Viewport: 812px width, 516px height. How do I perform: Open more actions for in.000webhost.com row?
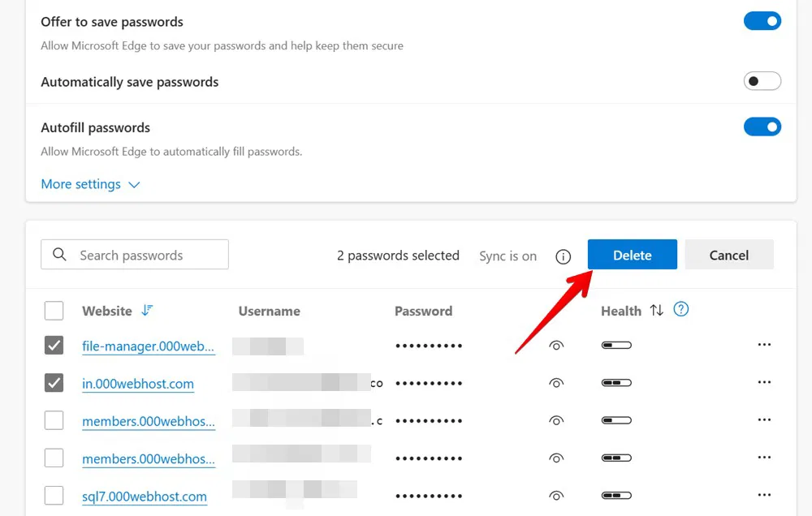(763, 382)
